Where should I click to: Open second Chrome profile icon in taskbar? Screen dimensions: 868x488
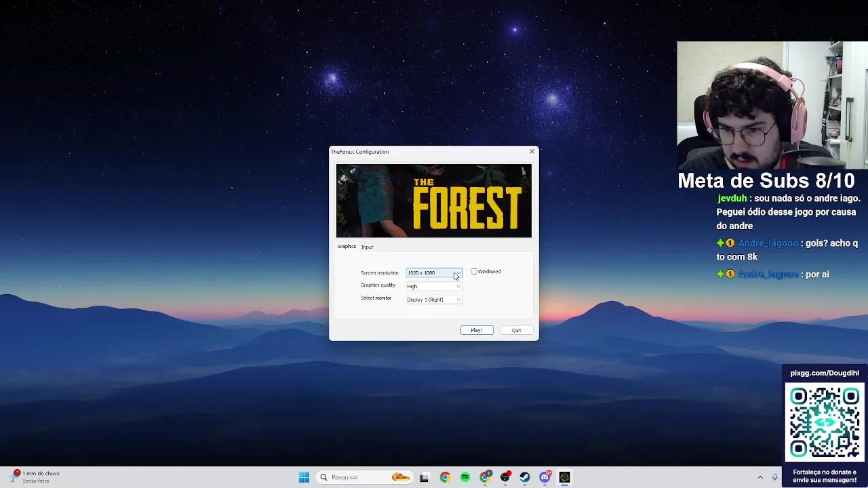[x=485, y=477]
